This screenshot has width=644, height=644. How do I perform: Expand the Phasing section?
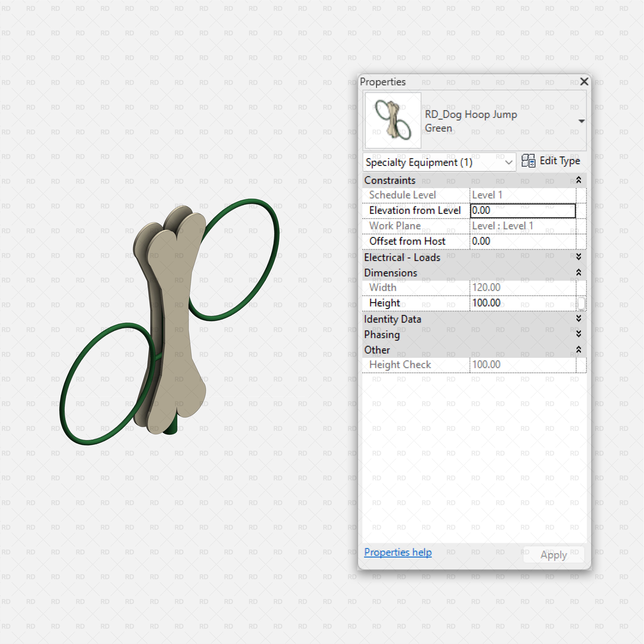(579, 334)
